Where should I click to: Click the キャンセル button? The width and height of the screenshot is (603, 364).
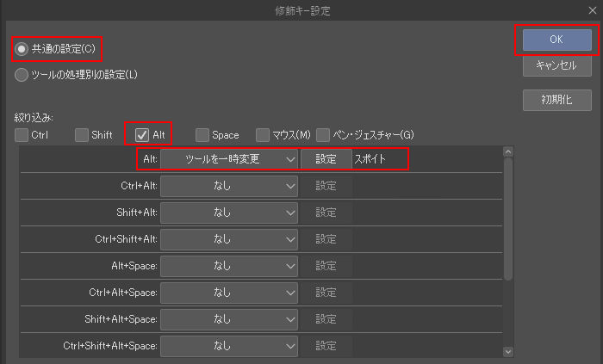pyautogui.click(x=556, y=65)
